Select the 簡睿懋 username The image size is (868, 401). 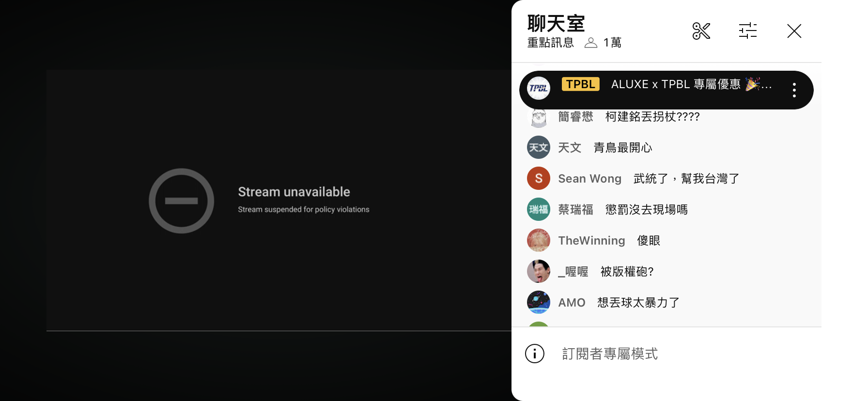[575, 117]
